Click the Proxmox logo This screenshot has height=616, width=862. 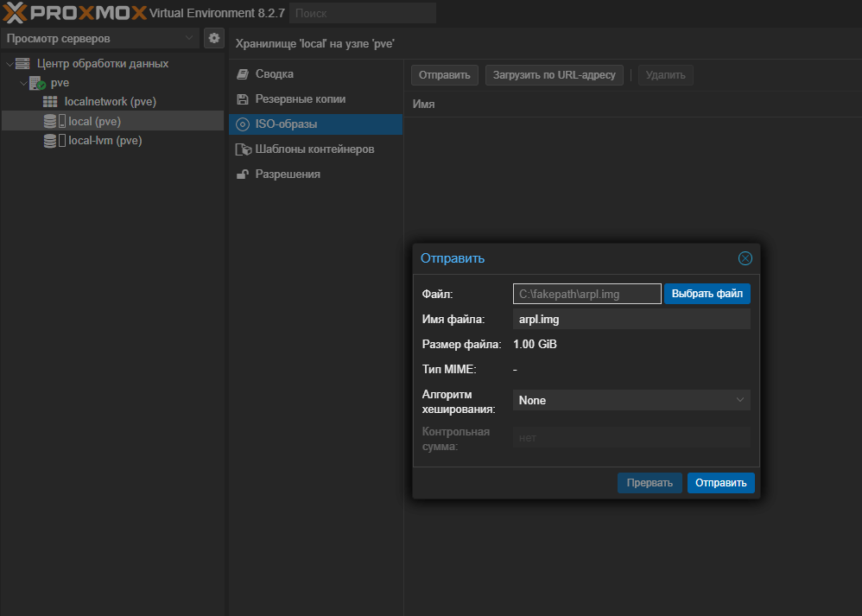click(x=75, y=12)
